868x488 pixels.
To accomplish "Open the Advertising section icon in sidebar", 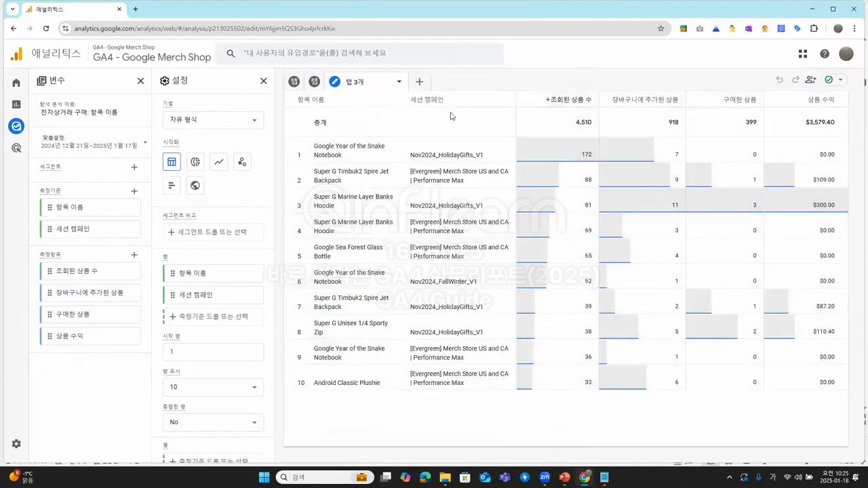I will (x=16, y=148).
